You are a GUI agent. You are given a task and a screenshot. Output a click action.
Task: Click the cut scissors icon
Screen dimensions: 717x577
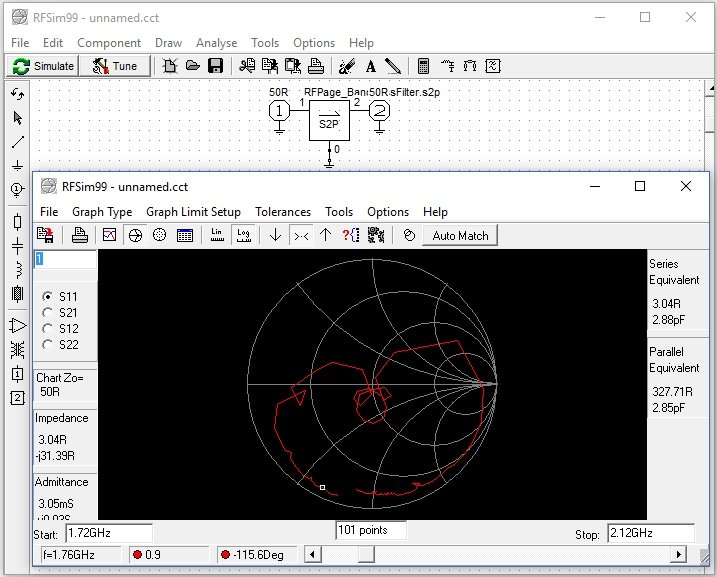[247, 66]
